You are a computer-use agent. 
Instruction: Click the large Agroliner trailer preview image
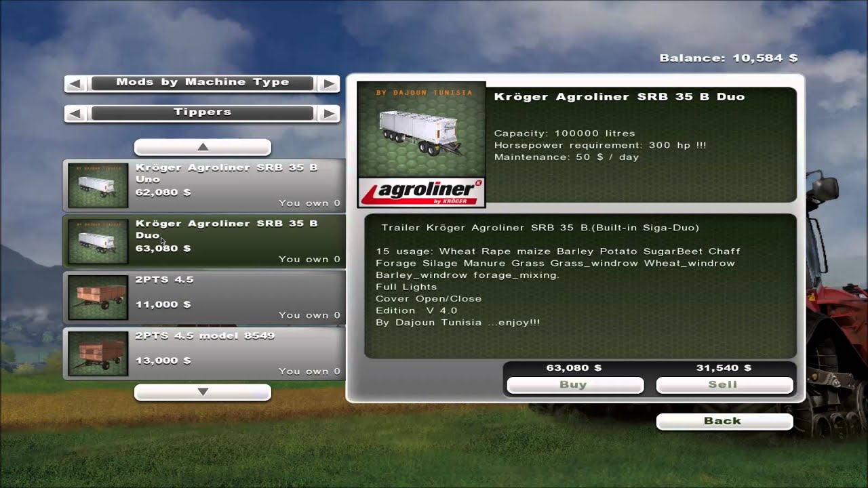coord(421,130)
